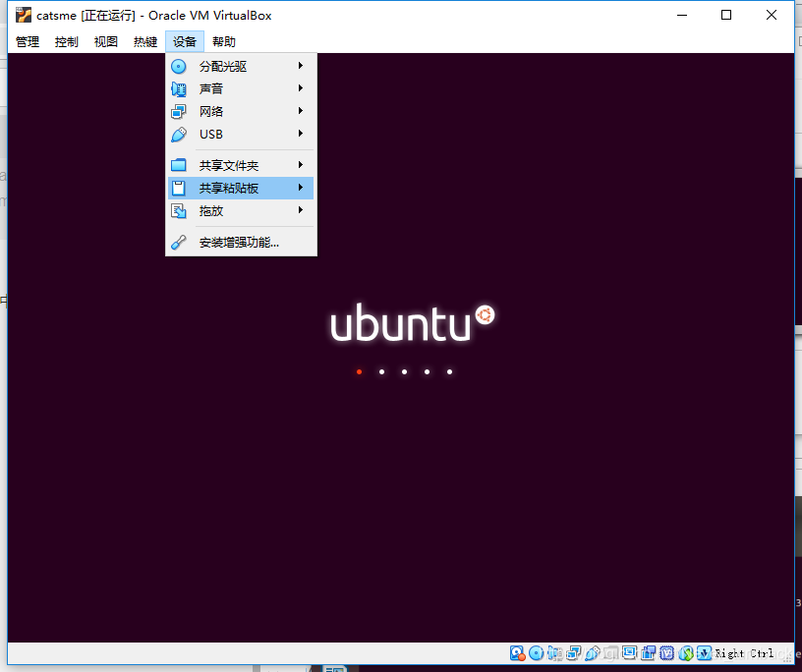The height and width of the screenshot is (672, 802).
Task: Open the 热键 menu
Action: click(145, 42)
